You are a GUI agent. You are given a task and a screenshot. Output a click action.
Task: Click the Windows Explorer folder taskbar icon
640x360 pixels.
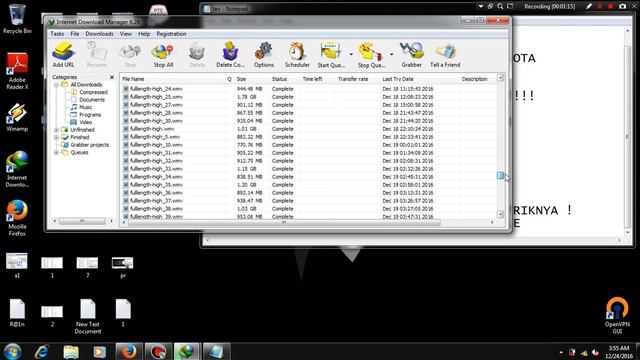coord(71,351)
